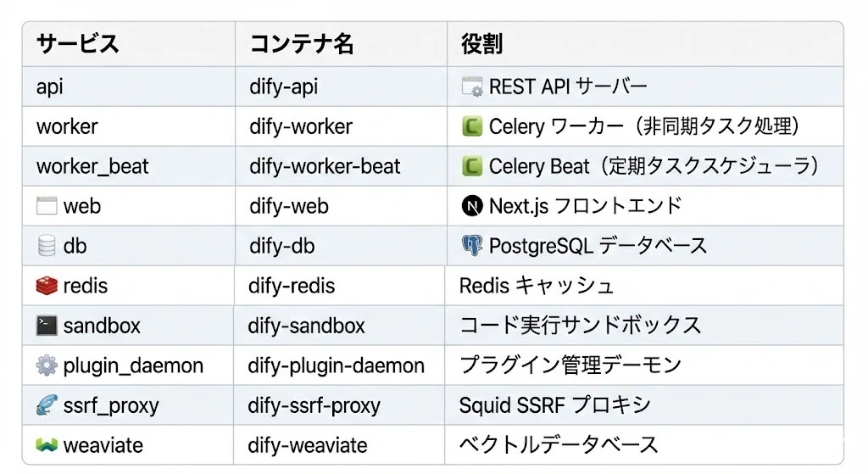
Task: Click the gear icon beside plugin_daemon
Action: tap(47, 365)
